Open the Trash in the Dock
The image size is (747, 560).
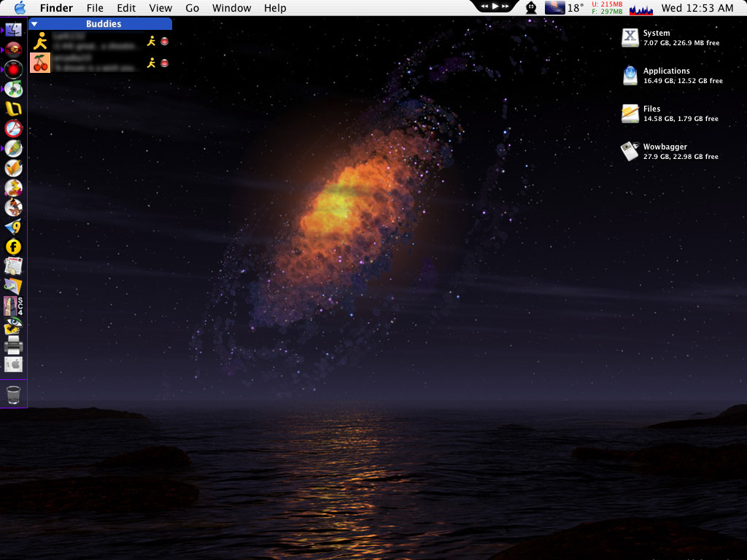point(13,394)
